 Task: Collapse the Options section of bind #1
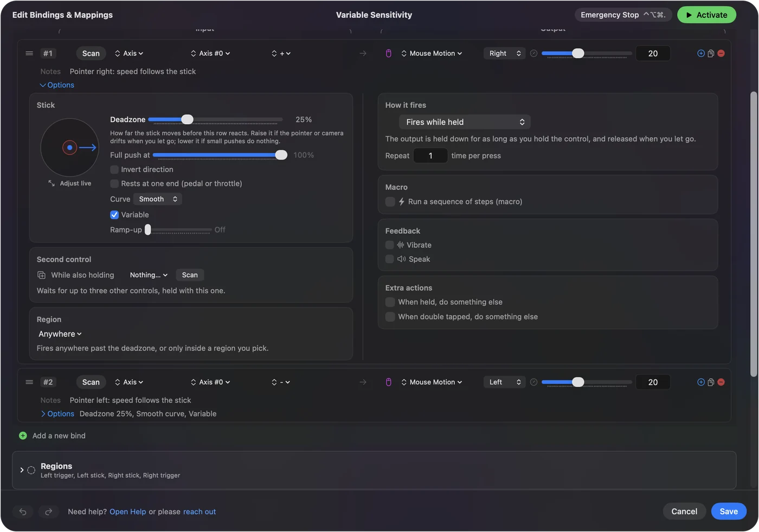57,85
